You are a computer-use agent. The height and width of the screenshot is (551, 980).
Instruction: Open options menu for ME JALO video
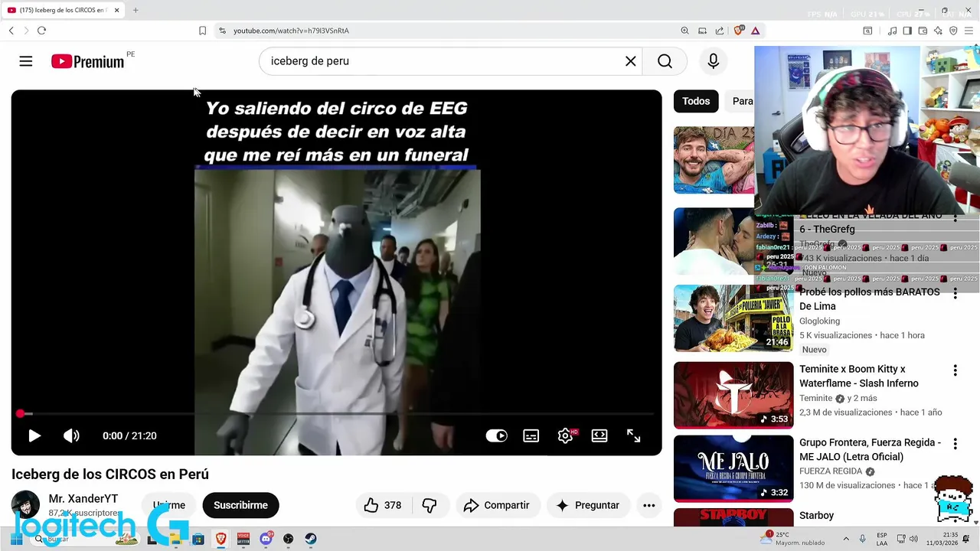(x=955, y=444)
